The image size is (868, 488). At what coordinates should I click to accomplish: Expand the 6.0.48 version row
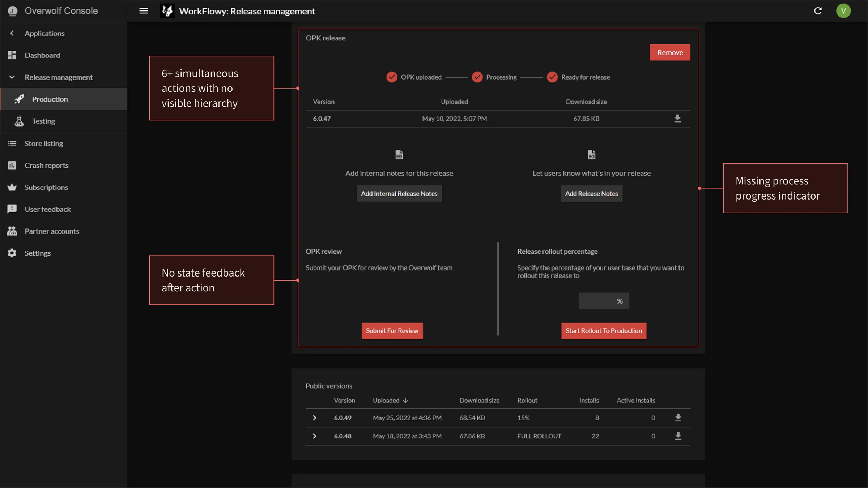(314, 436)
